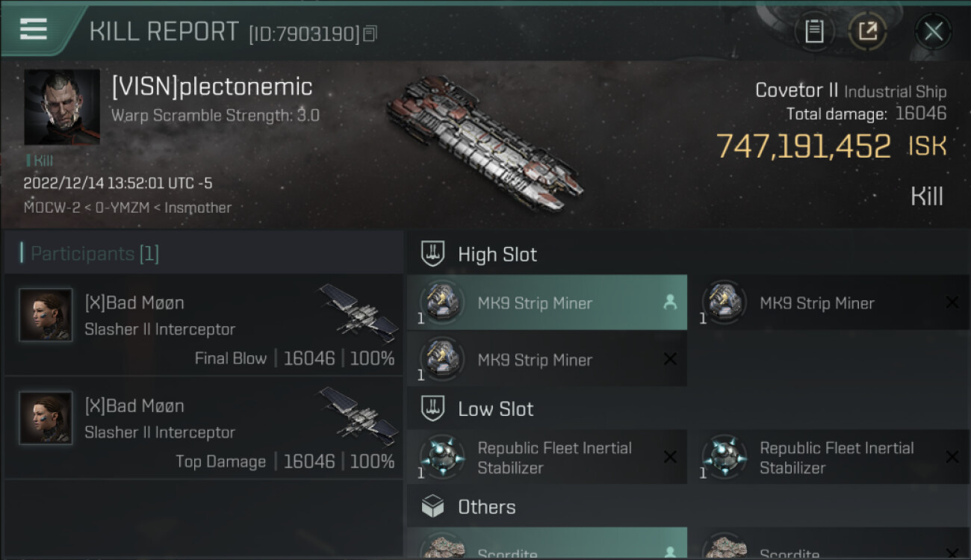The height and width of the screenshot is (560, 971).
Task: Click right Republic Fleet Inertial Stabilizer icon
Action: [x=724, y=457]
